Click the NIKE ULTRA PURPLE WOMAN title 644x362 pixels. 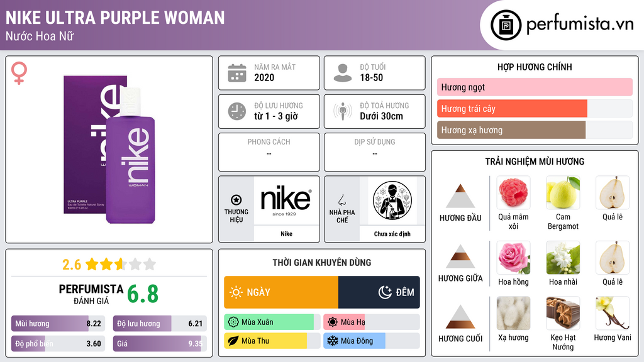pos(115,18)
